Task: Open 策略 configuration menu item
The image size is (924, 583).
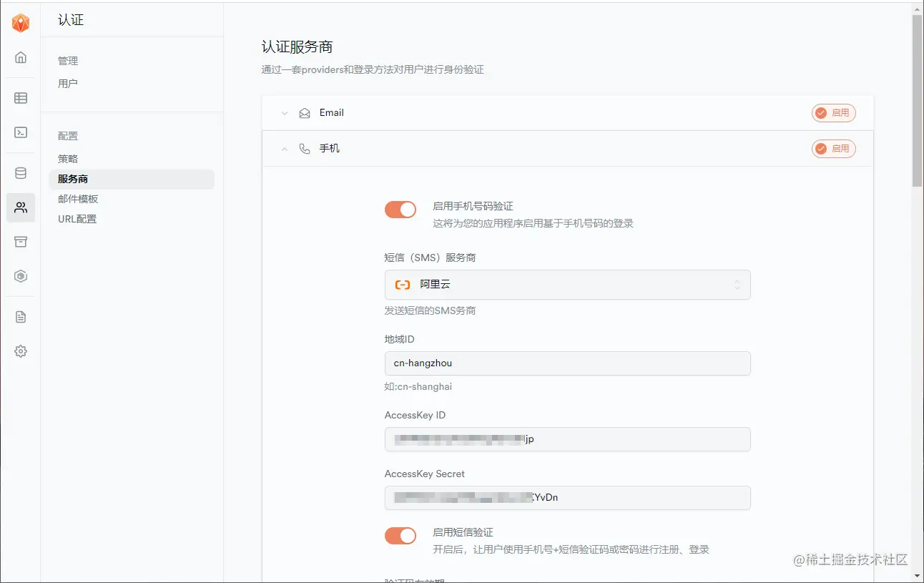Action: click(x=68, y=159)
